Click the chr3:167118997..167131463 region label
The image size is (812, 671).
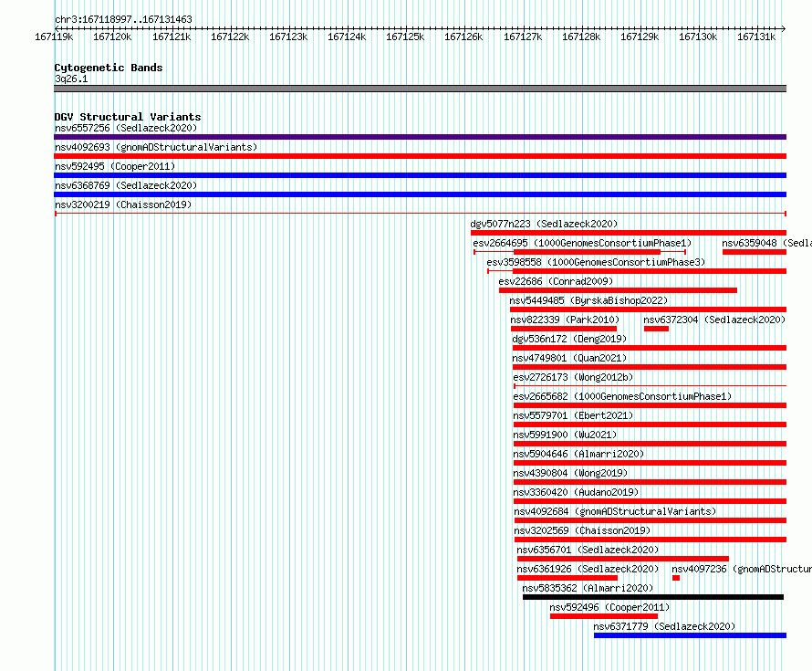(123, 19)
